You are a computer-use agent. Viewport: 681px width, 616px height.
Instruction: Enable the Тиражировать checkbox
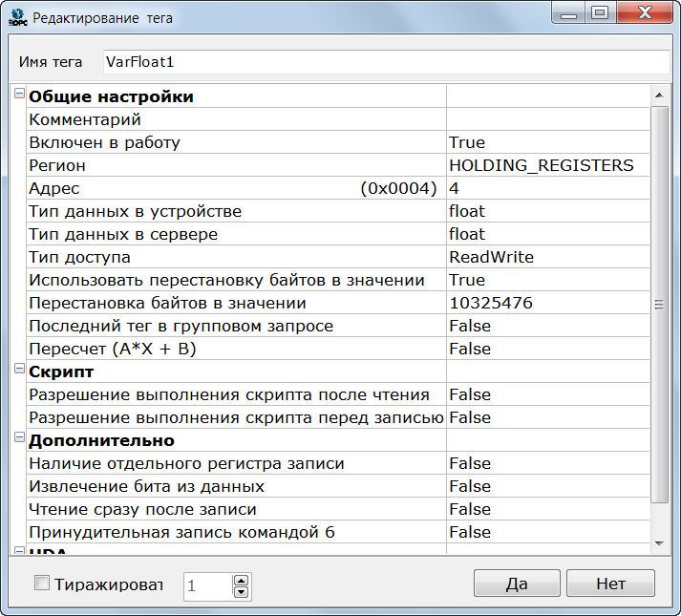click(42, 584)
